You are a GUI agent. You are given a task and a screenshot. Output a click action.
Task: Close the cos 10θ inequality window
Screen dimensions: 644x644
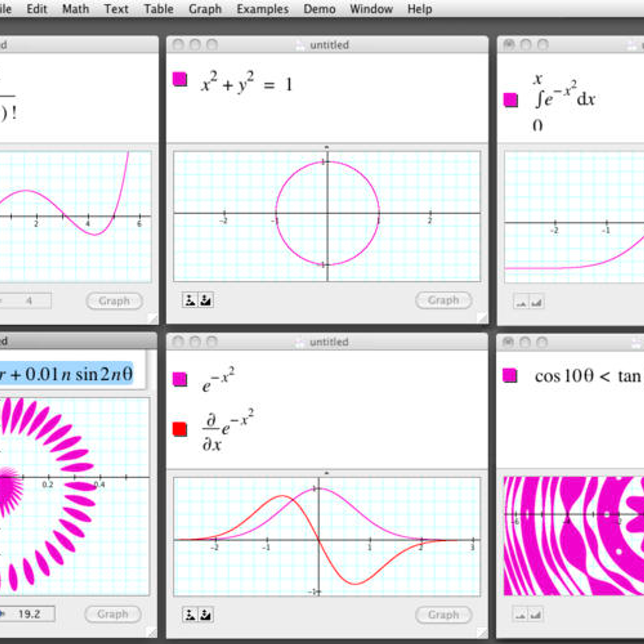(x=508, y=342)
